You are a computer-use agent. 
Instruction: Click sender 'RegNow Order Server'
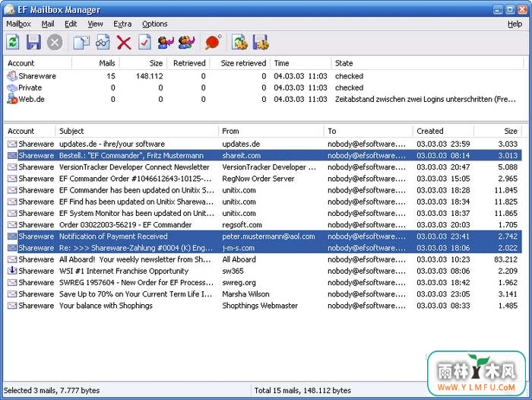click(x=258, y=179)
